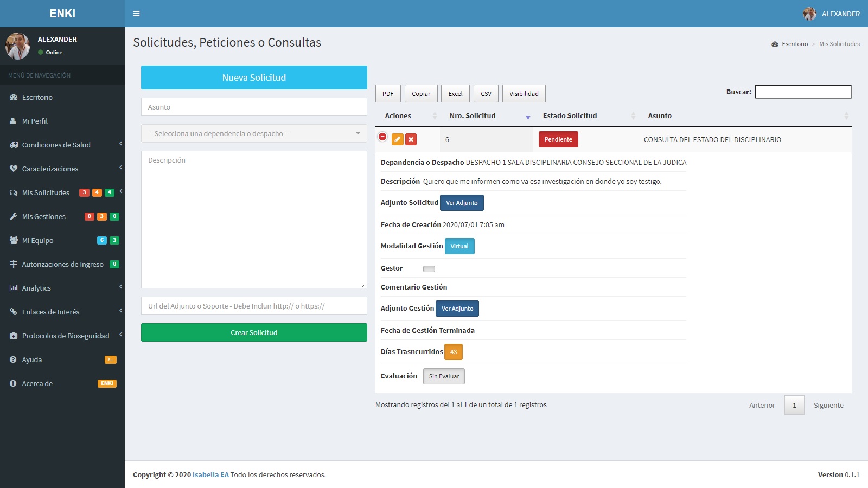Click the Autorizaciones de Ingreso signpost icon
This screenshot has height=488, width=868.
14,265
